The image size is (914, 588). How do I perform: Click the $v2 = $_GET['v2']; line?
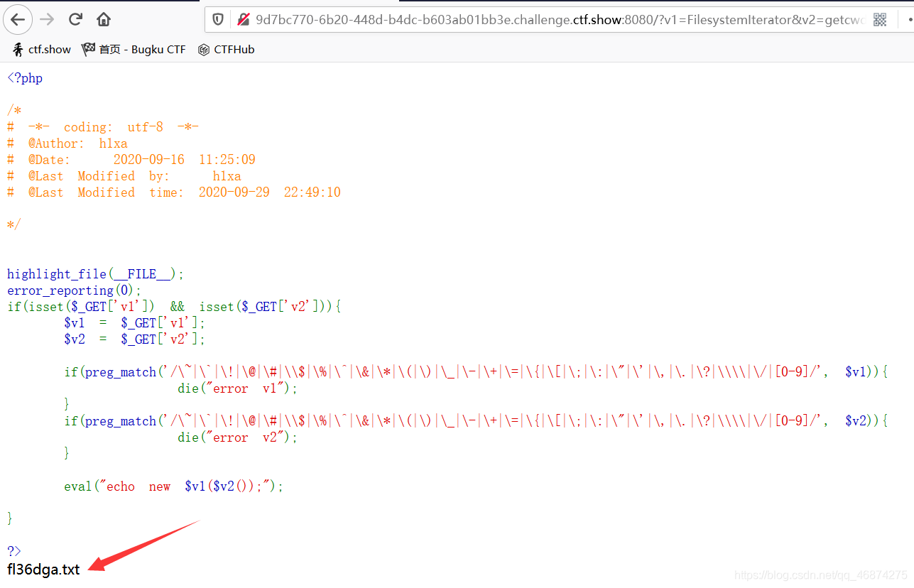coord(134,339)
